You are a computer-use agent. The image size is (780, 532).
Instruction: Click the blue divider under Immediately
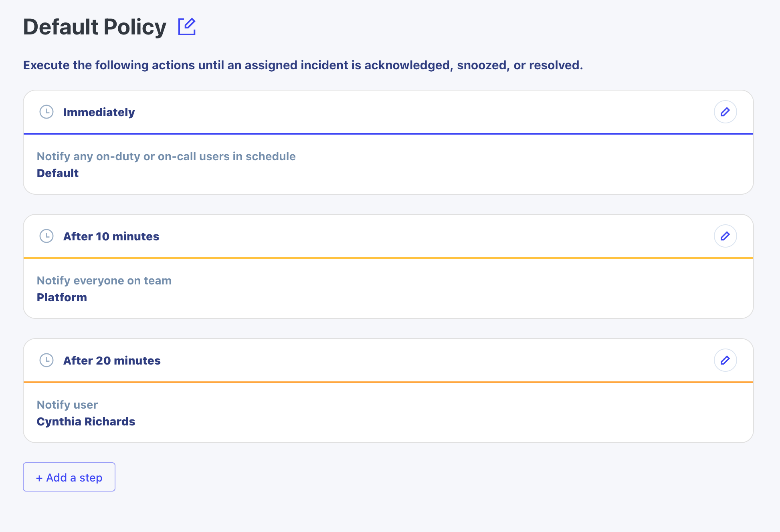pyautogui.click(x=388, y=134)
